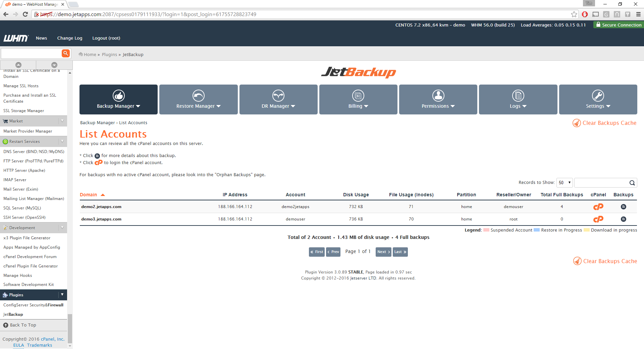
Task: Collapse the Market sidebar section
Action: pyautogui.click(x=62, y=121)
